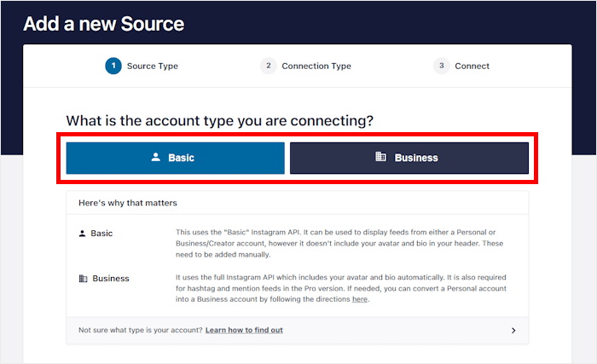The image size is (597, 364).
Task: Click the Basic label in the explanation list
Action: pos(101,233)
